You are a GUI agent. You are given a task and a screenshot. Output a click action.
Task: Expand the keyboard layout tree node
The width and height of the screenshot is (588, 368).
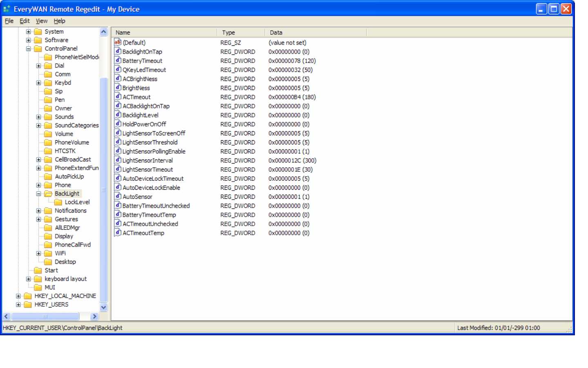tap(28, 279)
